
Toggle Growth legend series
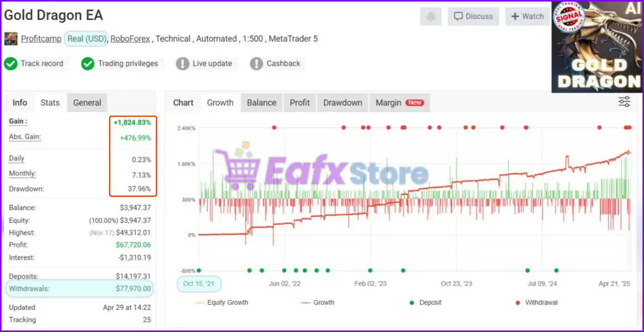click(317, 303)
